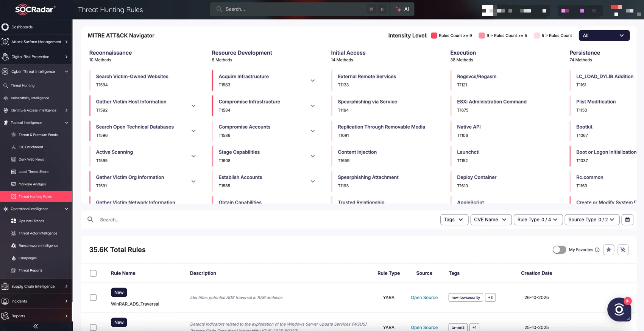
Task: Click the Threat Reports icon
Action: (14, 270)
